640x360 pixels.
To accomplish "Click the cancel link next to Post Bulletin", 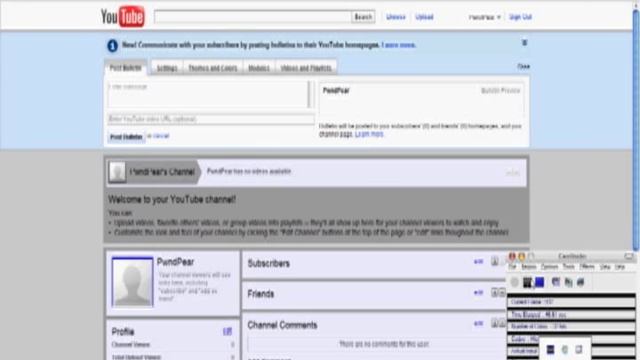I will coord(161,136).
